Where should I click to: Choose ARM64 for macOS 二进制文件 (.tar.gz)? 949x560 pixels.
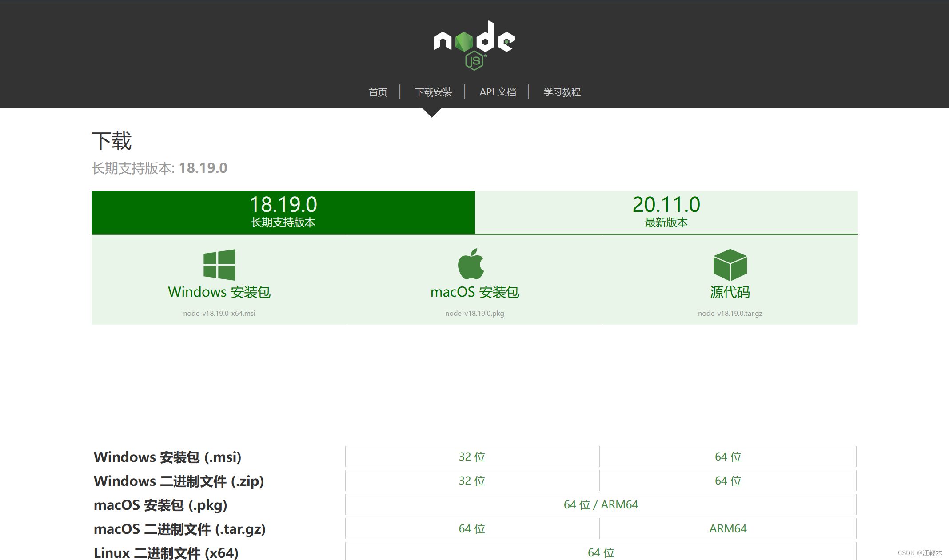[728, 528]
